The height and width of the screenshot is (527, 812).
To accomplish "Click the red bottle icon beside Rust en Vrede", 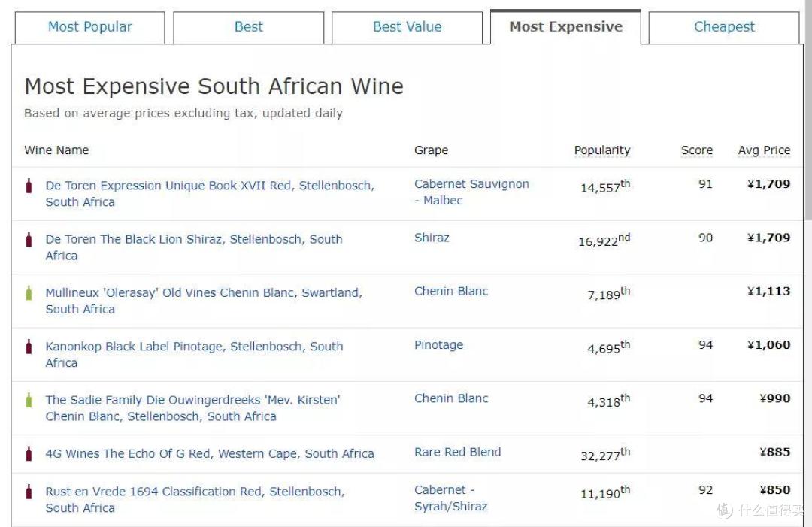I will pos(29,492).
